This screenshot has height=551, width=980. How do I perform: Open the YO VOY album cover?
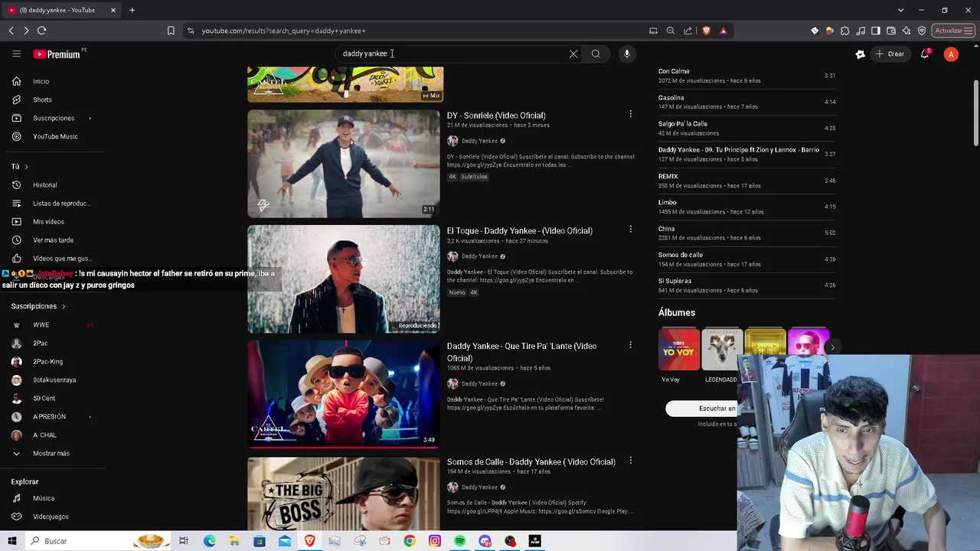point(679,350)
